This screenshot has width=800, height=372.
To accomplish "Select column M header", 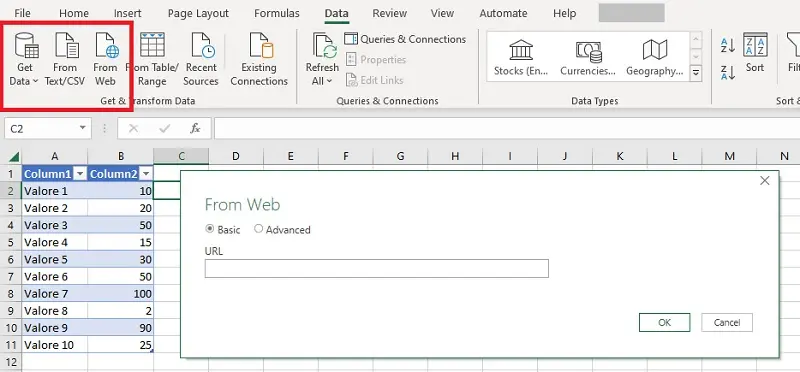I will [729, 156].
